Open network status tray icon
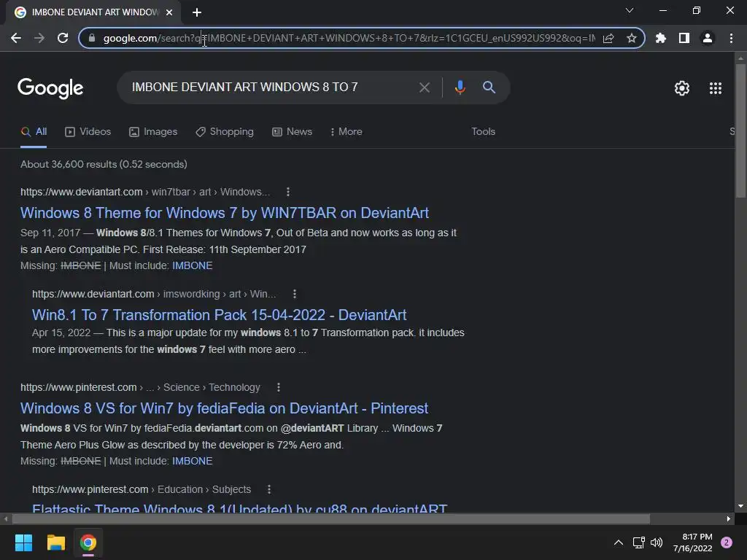 coord(639,542)
